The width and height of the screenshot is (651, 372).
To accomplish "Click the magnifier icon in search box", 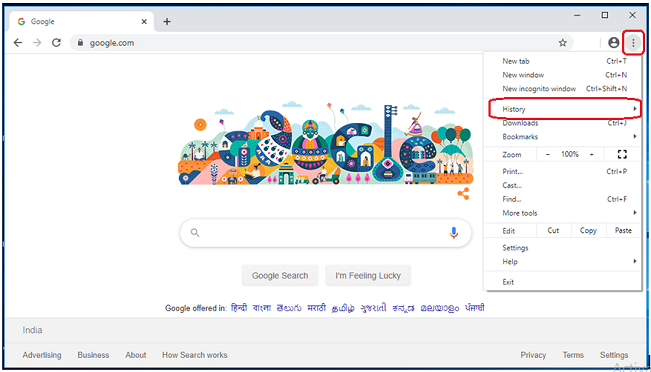I will 195,232.
